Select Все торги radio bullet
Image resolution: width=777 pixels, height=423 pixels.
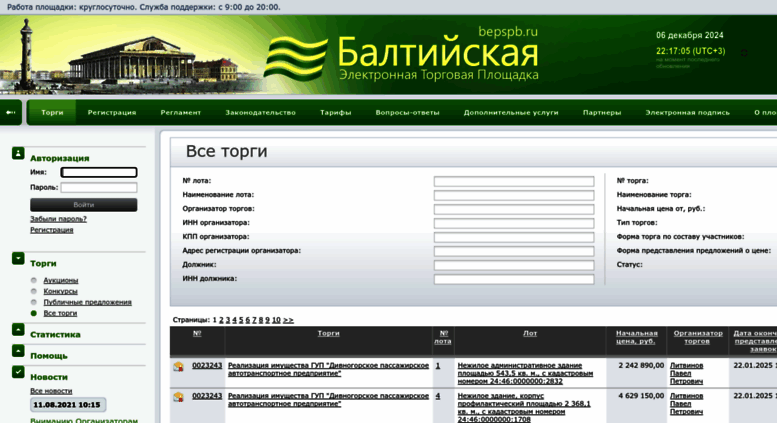pyautogui.click(x=34, y=313)
